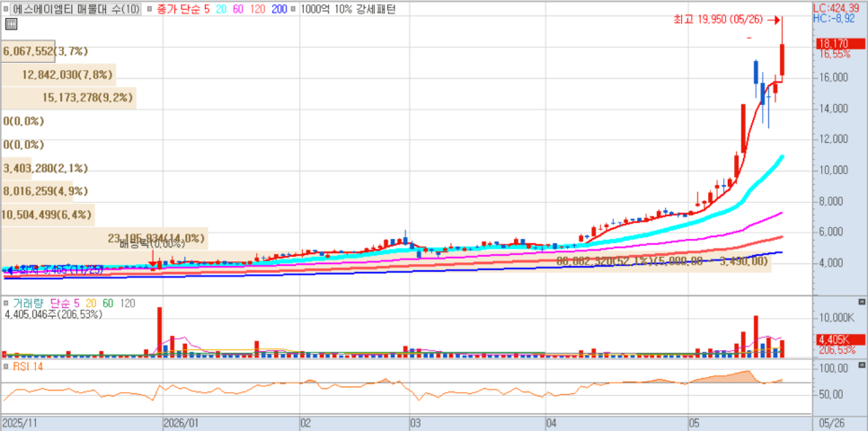The image size is (868, 431).
Task: Click the 16,000 price axis label
Action: click(834, 78)
